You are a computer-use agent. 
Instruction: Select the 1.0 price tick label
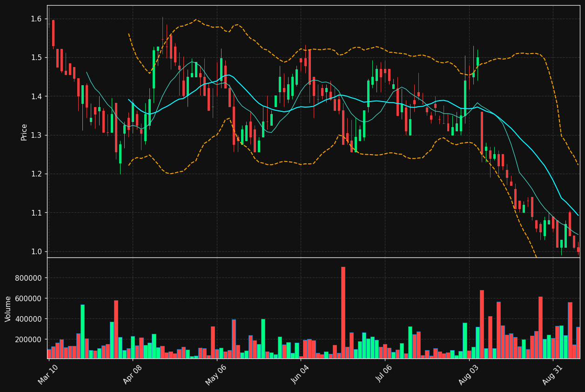37,251
